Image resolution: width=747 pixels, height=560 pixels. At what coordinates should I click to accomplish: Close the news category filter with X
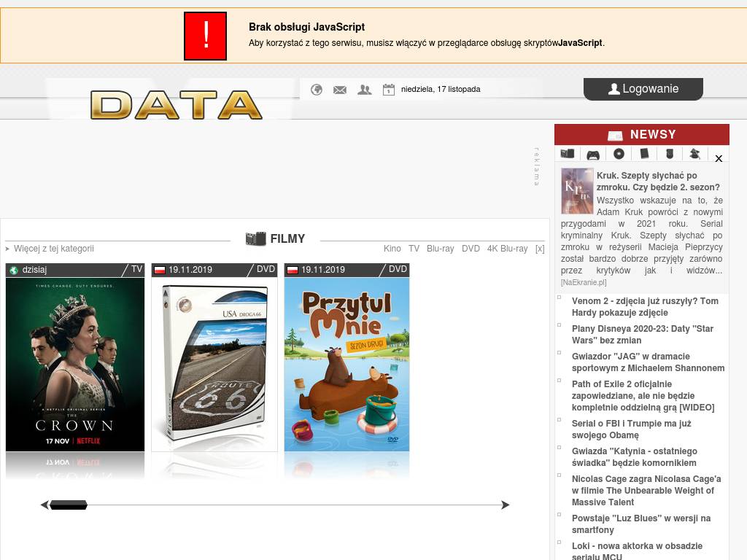(719, 158)
